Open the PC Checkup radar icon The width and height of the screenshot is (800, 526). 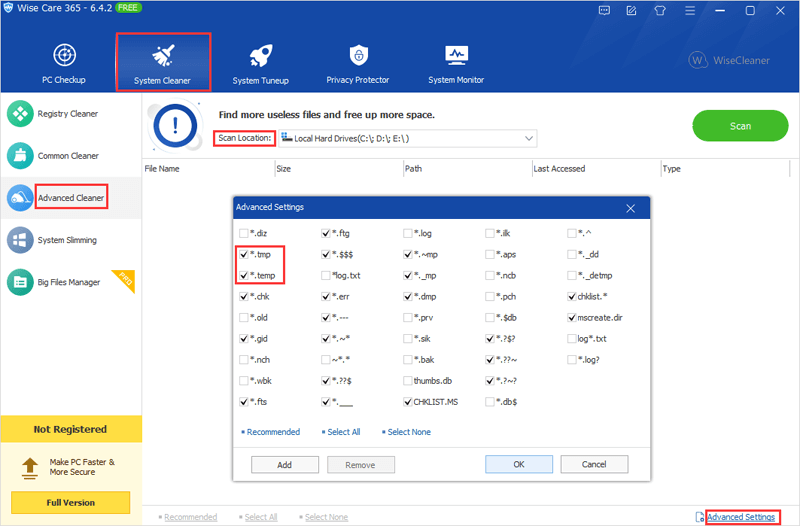(x=65, y=55)
